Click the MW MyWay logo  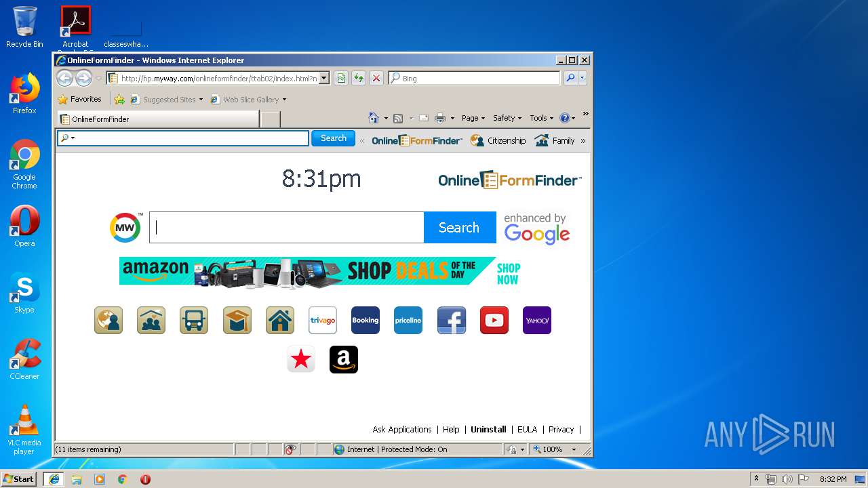125,228
